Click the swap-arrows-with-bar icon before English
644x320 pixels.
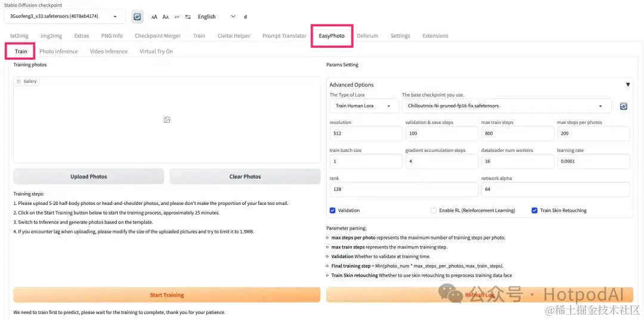188,17
